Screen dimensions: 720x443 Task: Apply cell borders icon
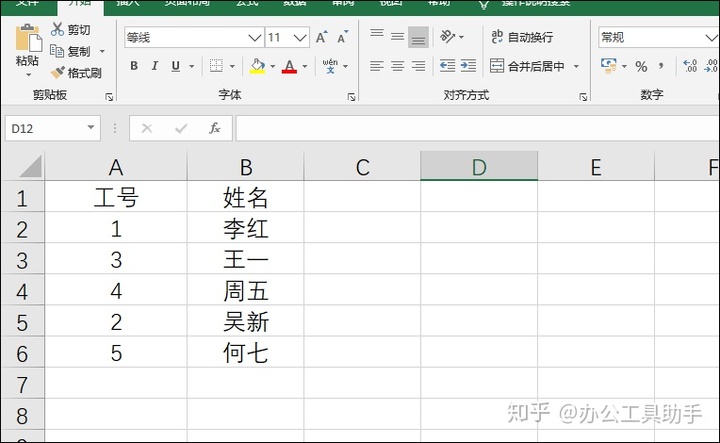click(216, 66)
